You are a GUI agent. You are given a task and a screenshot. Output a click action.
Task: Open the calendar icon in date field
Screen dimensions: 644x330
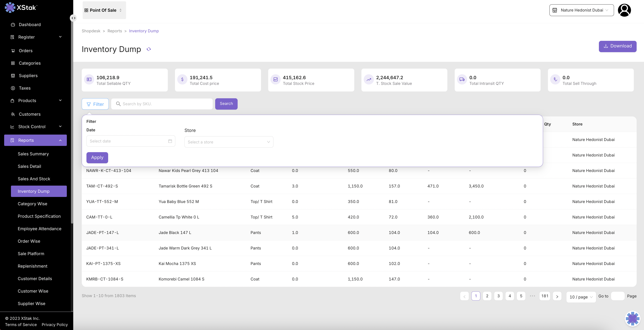pyautogui.click(x=170, y=141)
